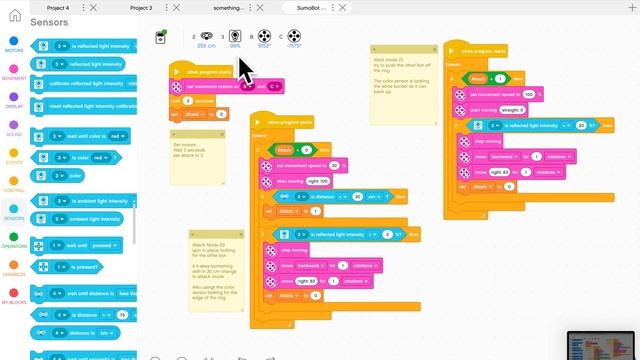Open port dropdown in palette 'reflected light intensity' reporter

(60, 64)
